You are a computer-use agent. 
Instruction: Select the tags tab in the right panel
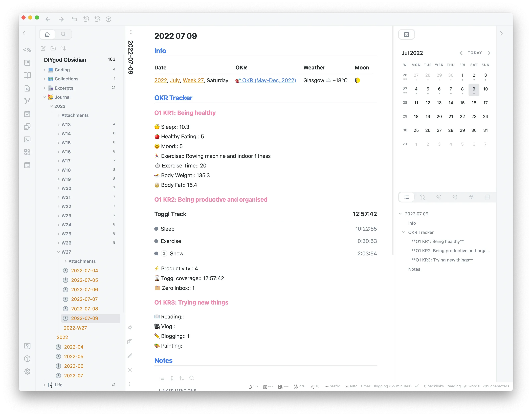(x=471, y=197)
